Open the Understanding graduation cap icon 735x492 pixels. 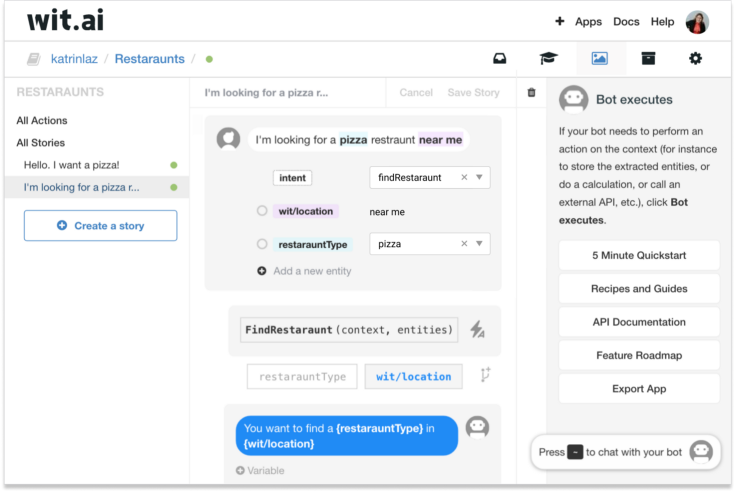[548, 59]
